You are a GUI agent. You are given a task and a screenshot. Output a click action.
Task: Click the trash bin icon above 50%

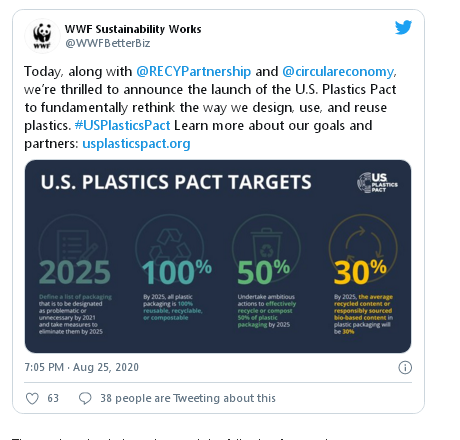(266, 243)
